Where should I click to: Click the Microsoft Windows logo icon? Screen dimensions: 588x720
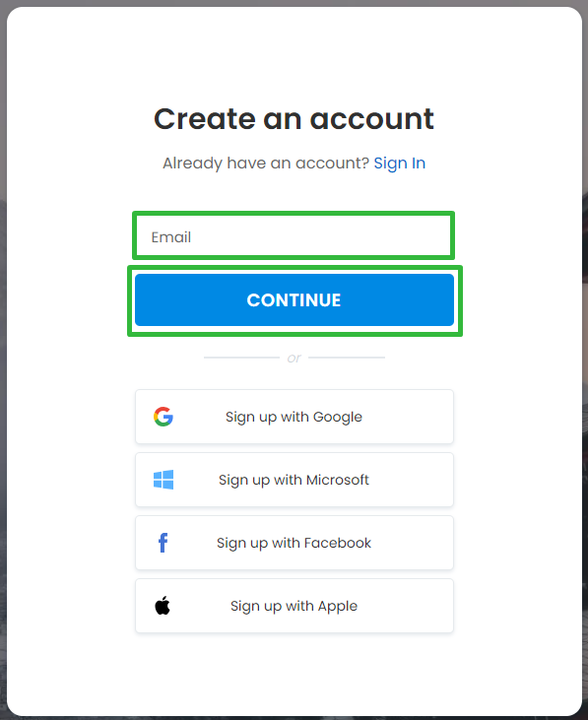point(163,480)
